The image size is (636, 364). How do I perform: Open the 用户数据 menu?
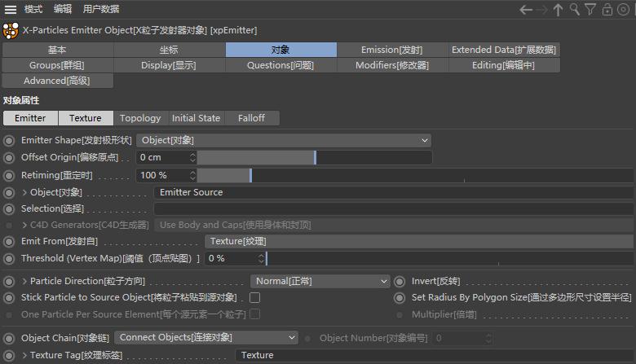point(101,9)
